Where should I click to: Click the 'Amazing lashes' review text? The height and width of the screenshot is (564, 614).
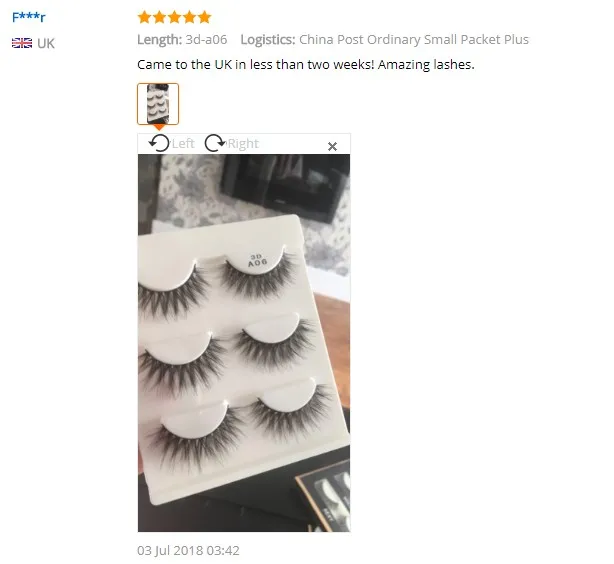click(426, 65)
